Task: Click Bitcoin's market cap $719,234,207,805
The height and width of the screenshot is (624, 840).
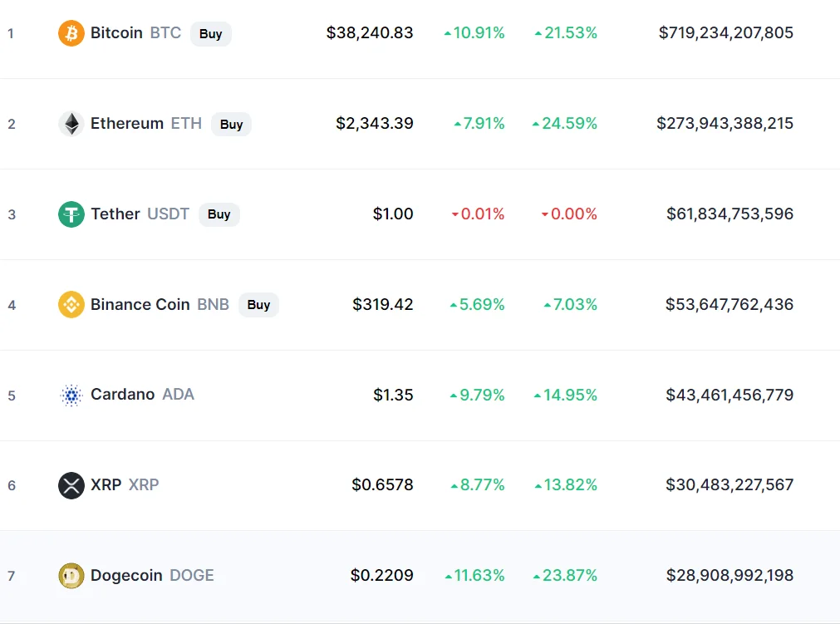Action: [726, 32]
